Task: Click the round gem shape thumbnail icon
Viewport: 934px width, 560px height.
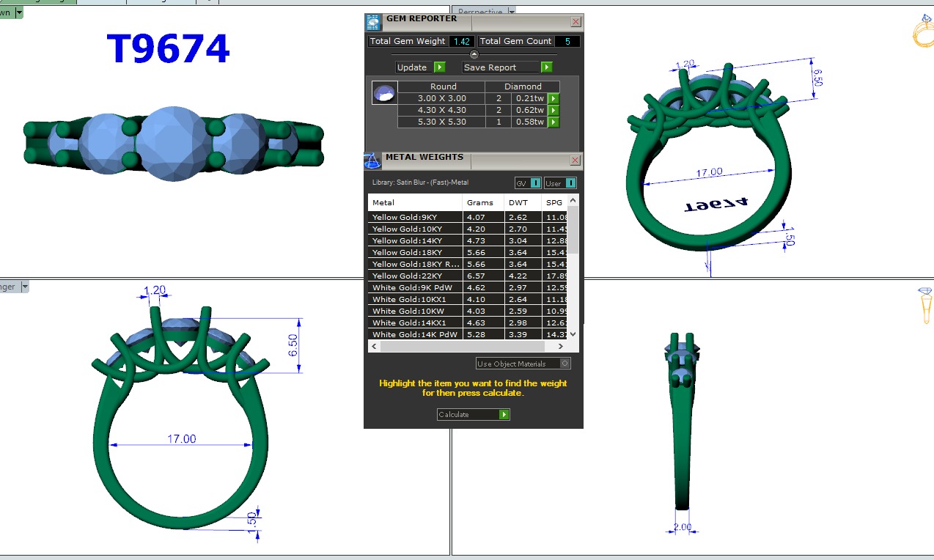Action: (384, 93)
